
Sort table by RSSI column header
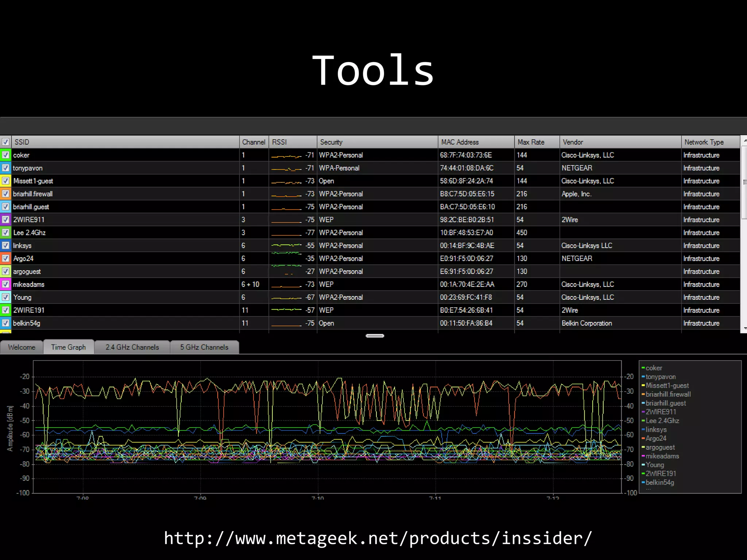click(x=293, y=142)
